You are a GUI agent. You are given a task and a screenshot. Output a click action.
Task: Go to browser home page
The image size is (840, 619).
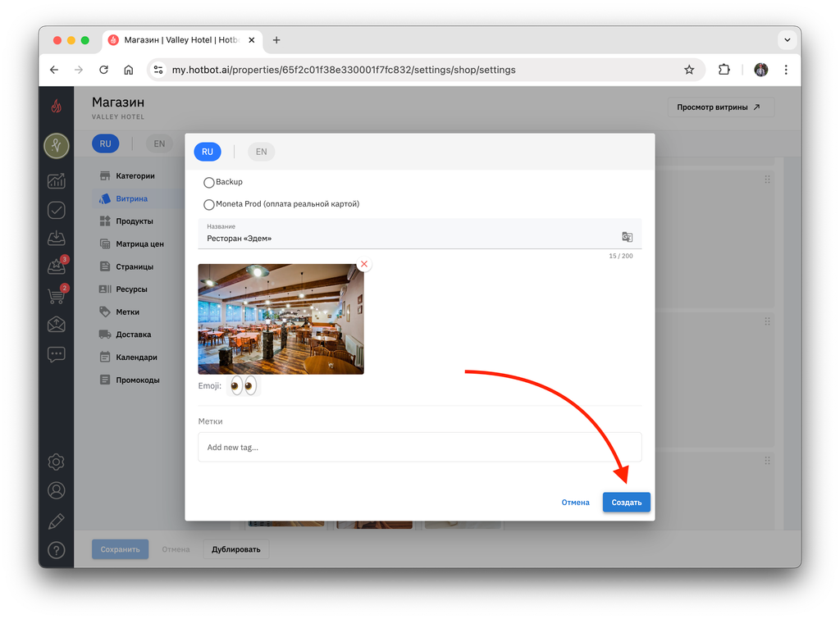coord(129,70)
